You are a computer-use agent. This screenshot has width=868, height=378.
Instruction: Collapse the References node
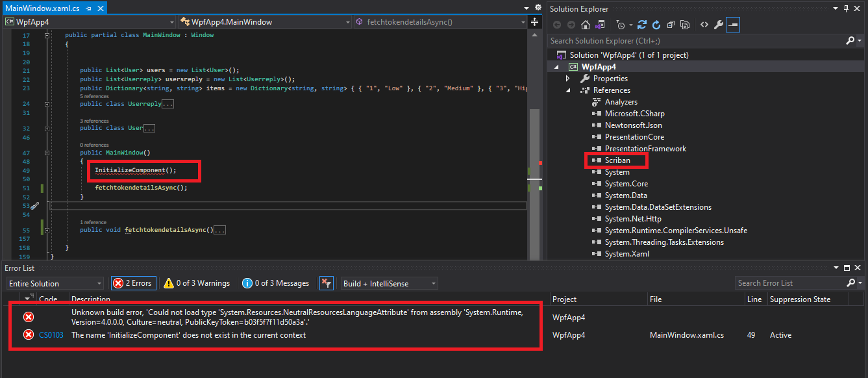567,90
